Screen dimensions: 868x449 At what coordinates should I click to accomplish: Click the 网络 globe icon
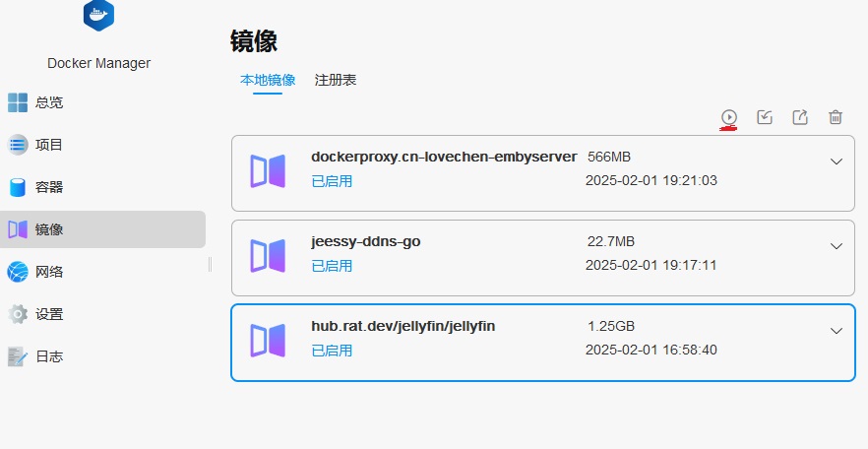point(18,272)
